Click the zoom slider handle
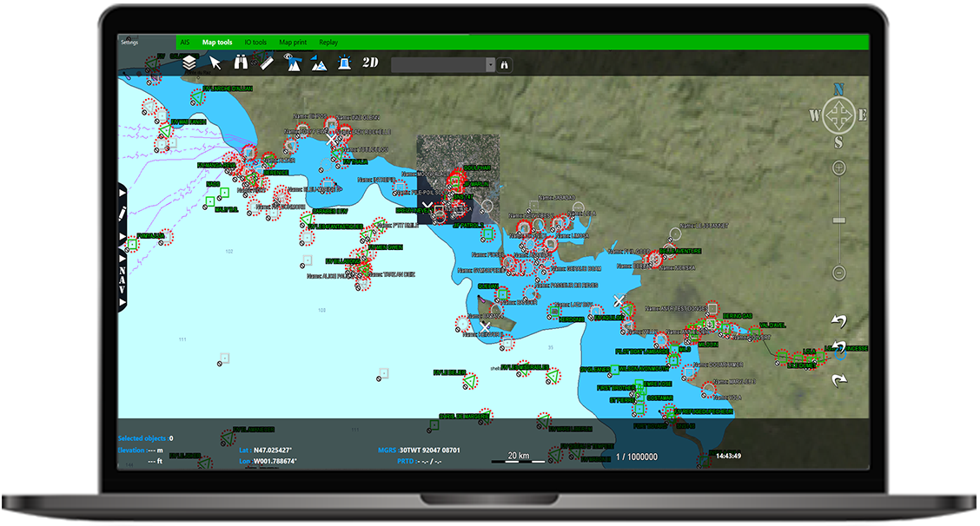980x526 pixels. click(x=838, y=220)
